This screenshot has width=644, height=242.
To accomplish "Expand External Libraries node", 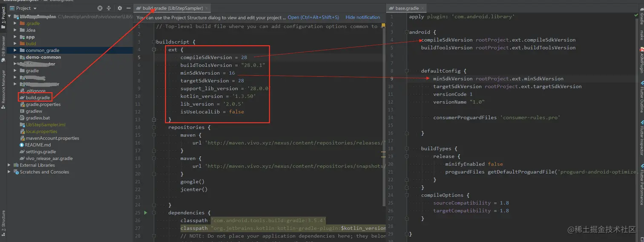I will point(9,165).
